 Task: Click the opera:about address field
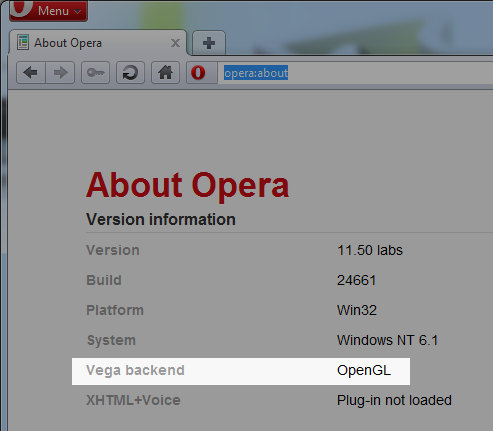[355, 73]
